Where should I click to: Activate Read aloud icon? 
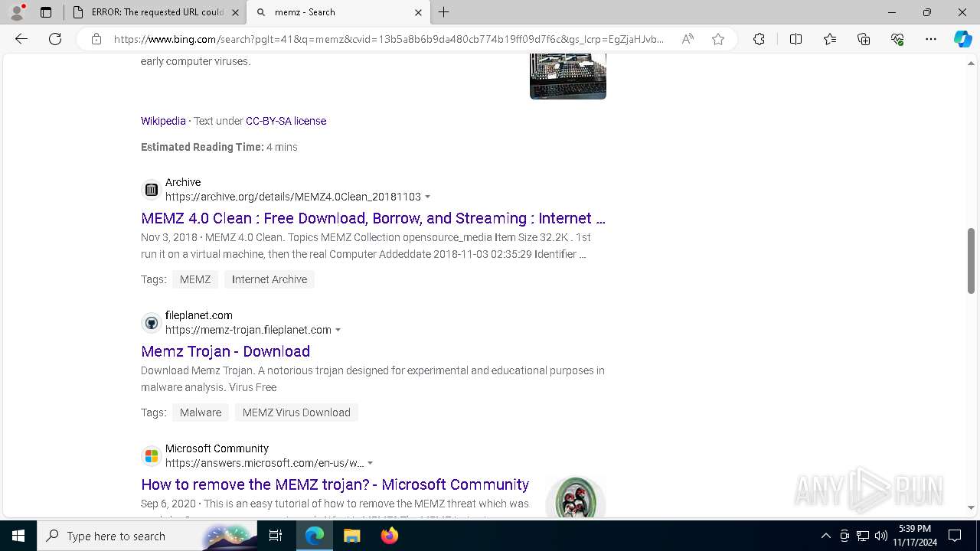(x=688, y=39)
